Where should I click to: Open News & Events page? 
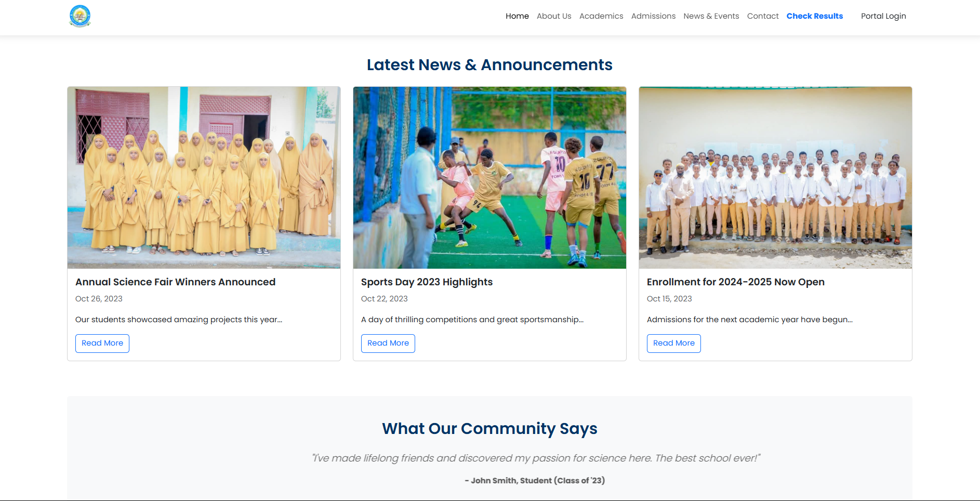point(711,16)
